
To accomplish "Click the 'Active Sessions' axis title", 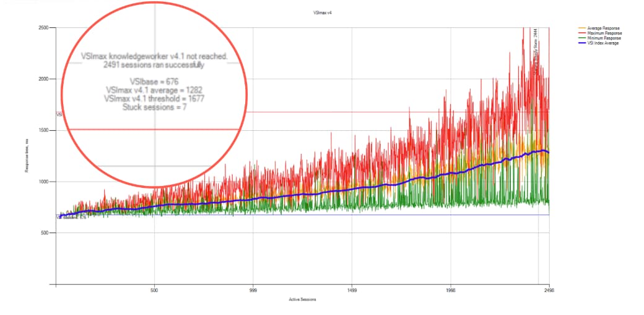I will (302, 299).
